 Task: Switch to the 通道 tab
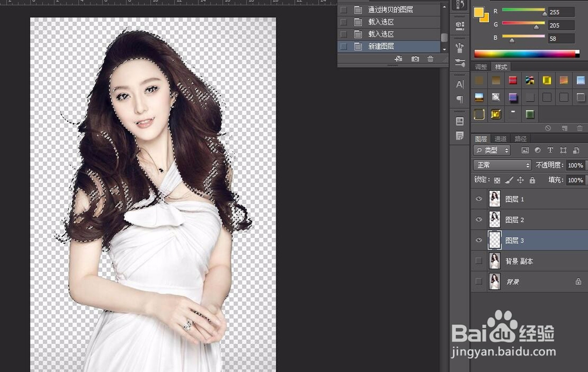(500, 138)
